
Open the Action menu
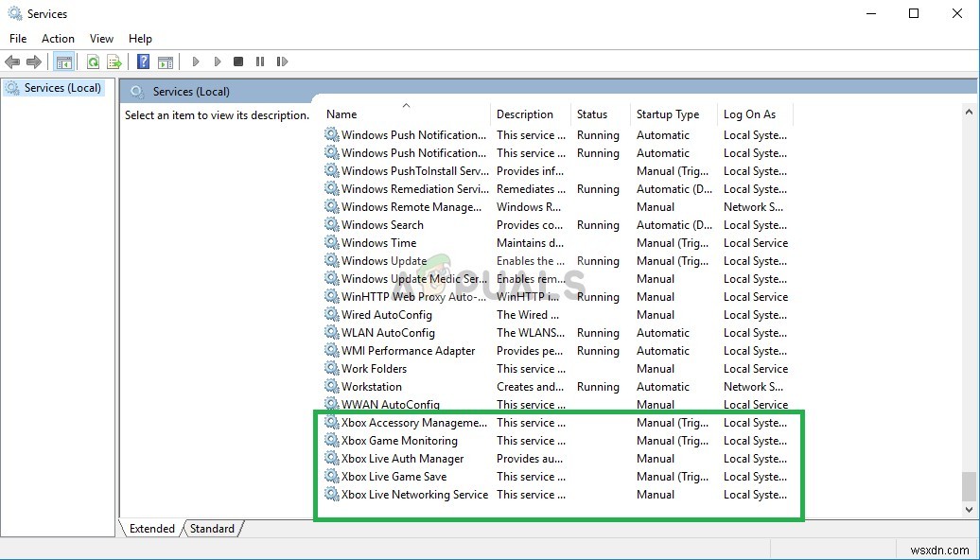tap(58, 39)
